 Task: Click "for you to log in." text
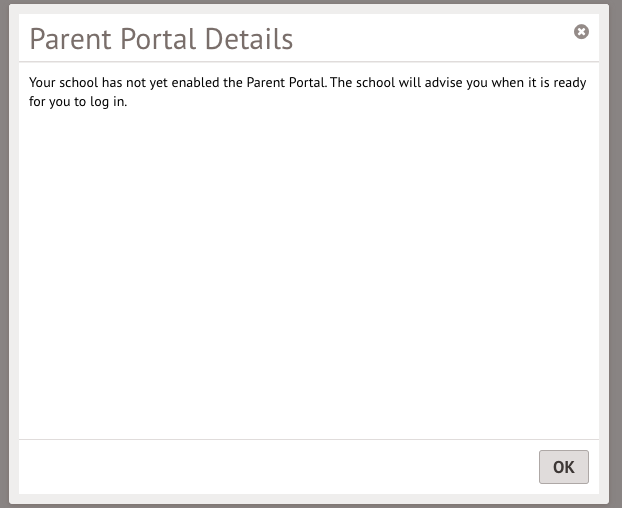[79, 102]
